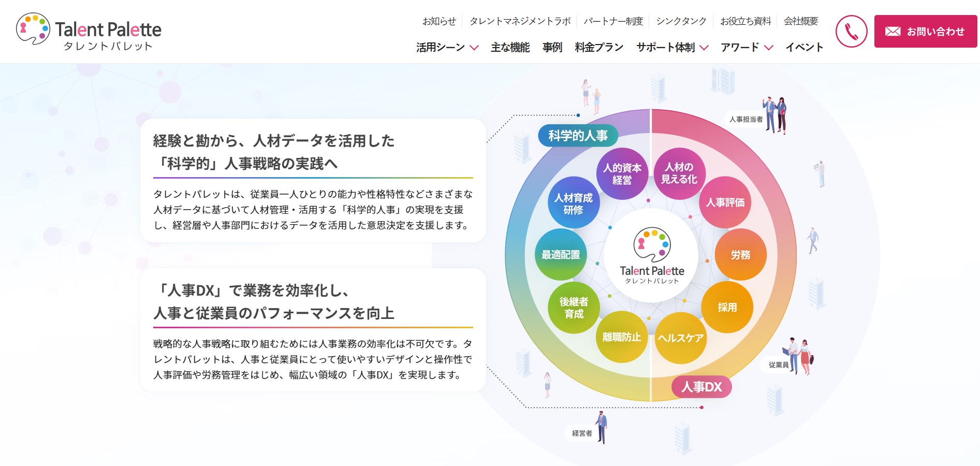
Task: Click heading 「科学的」人事戦略の実践へ
Action: (245, 164)
